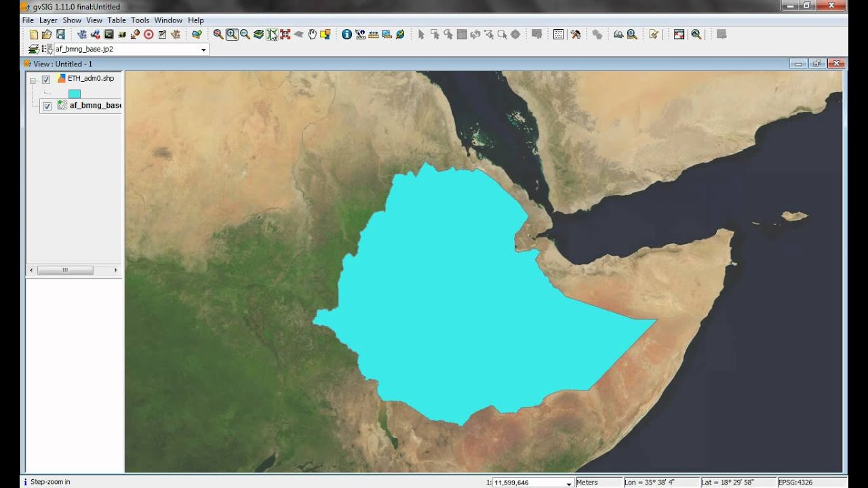868x488 pixels.
Task: Click the EPSG:4326 projection label
Action: tap(795, 483)
